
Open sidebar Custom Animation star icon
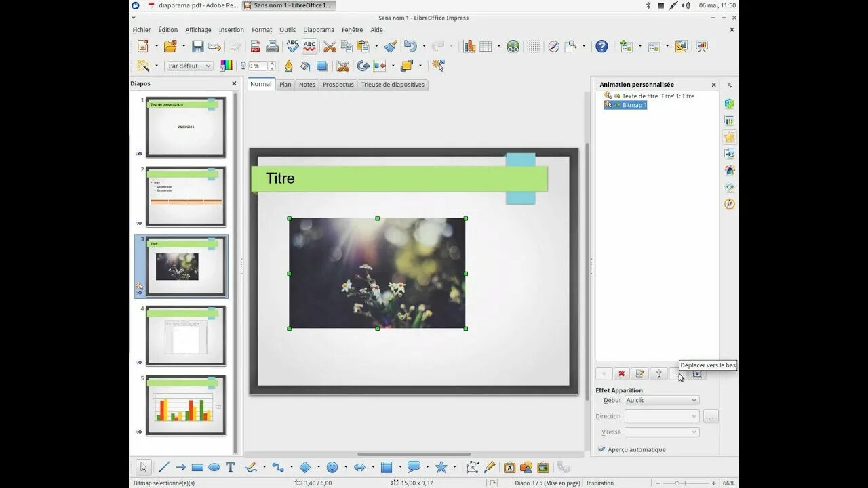[729, 137]
